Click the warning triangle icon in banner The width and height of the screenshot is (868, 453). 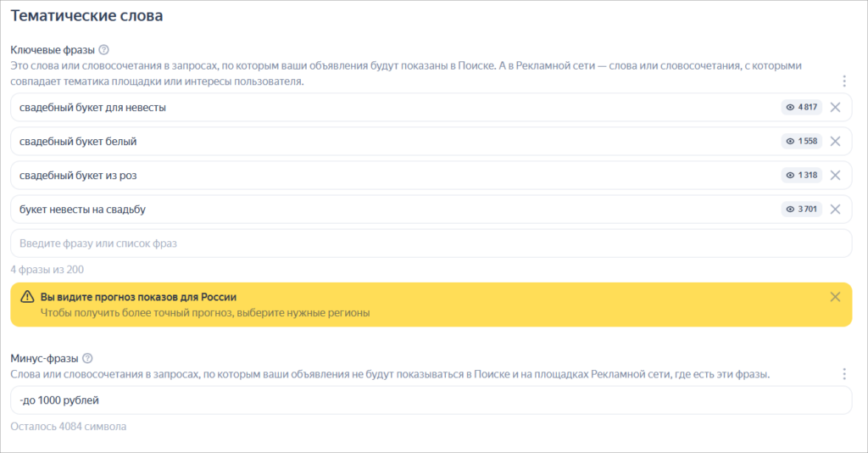(27, 298)
